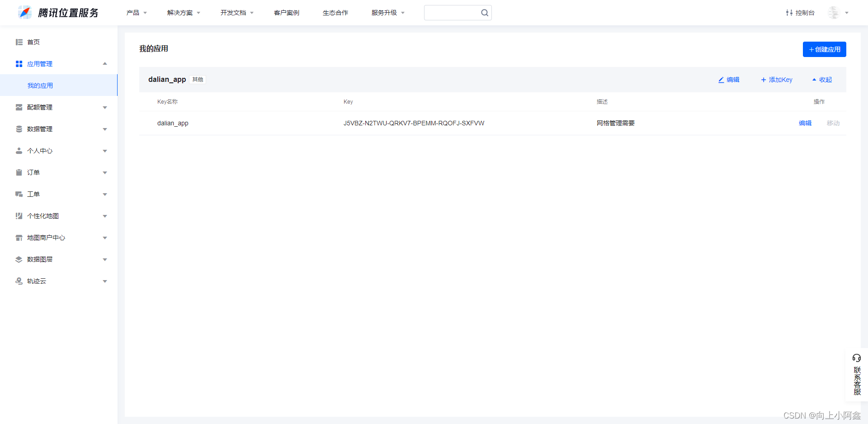Image resolution: width=868 pixels, height=424 pixels.
Task: Select the key string J5VBZ-N2TWU-QRKV7
Action: [x=414, y=123]
